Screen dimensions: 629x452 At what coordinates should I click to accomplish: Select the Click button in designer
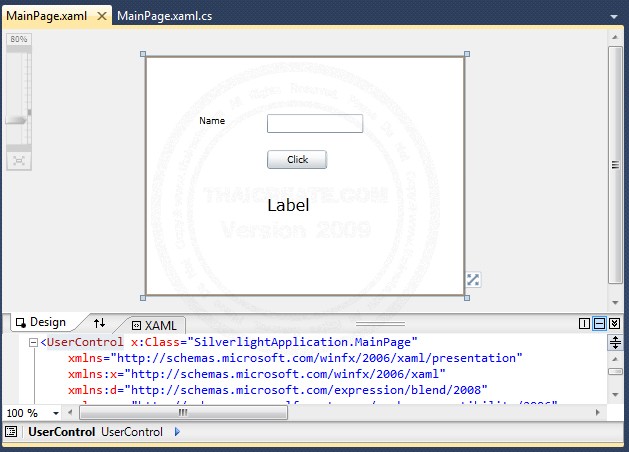297,160
